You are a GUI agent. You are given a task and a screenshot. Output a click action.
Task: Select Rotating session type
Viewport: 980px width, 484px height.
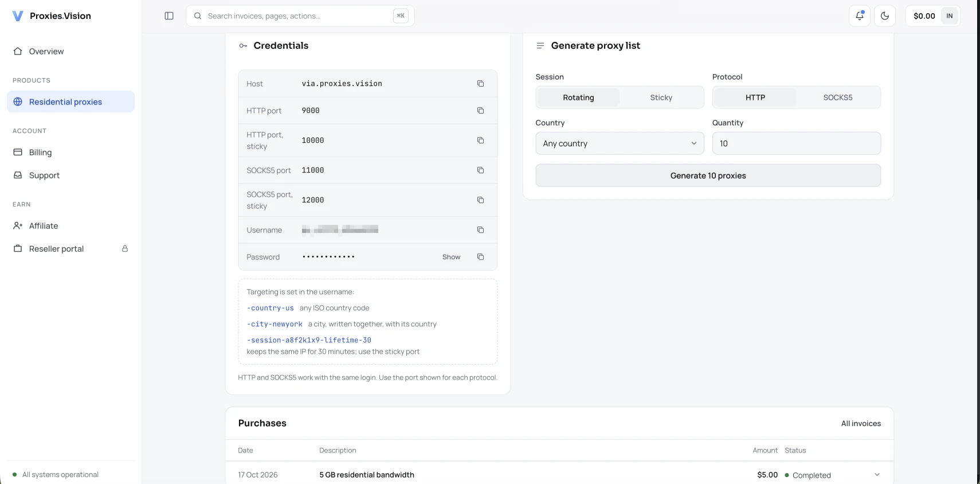(x=578, y=97)
